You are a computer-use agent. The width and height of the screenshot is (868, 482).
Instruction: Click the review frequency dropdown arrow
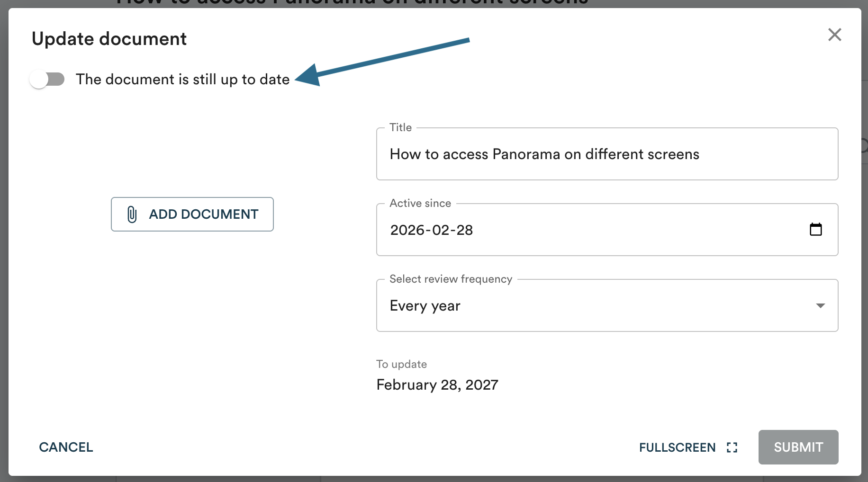click(x=820, y=306)
